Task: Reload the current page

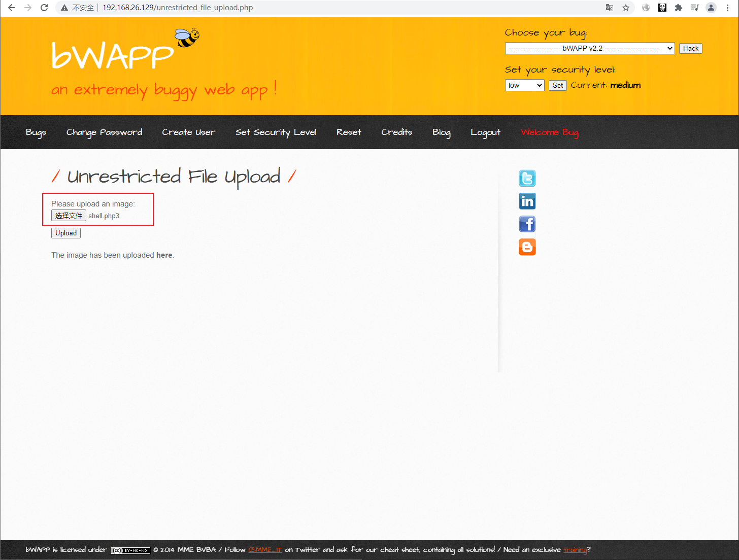Action: pos(44,8)
